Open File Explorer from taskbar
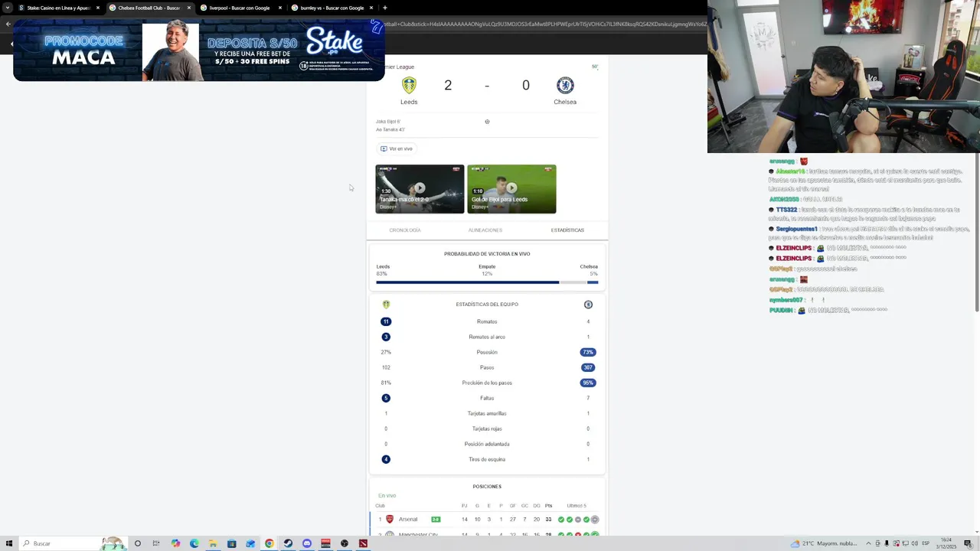Viewport: 980px width, 551px height. point(213,543)
